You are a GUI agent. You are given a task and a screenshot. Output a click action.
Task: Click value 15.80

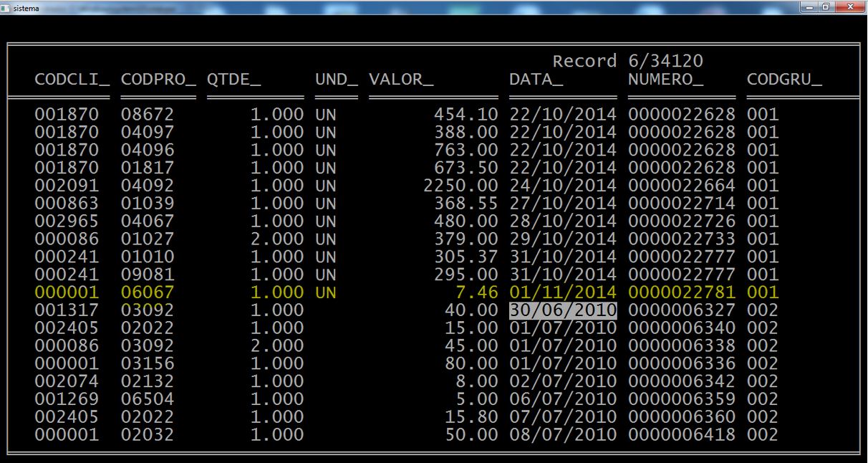tap(471, 417)
